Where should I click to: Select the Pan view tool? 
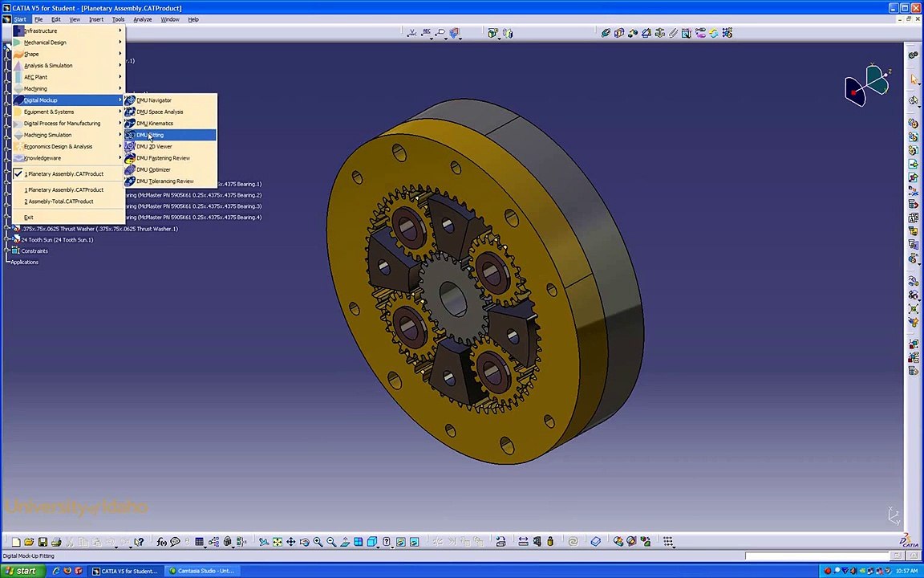coord(290,542)
